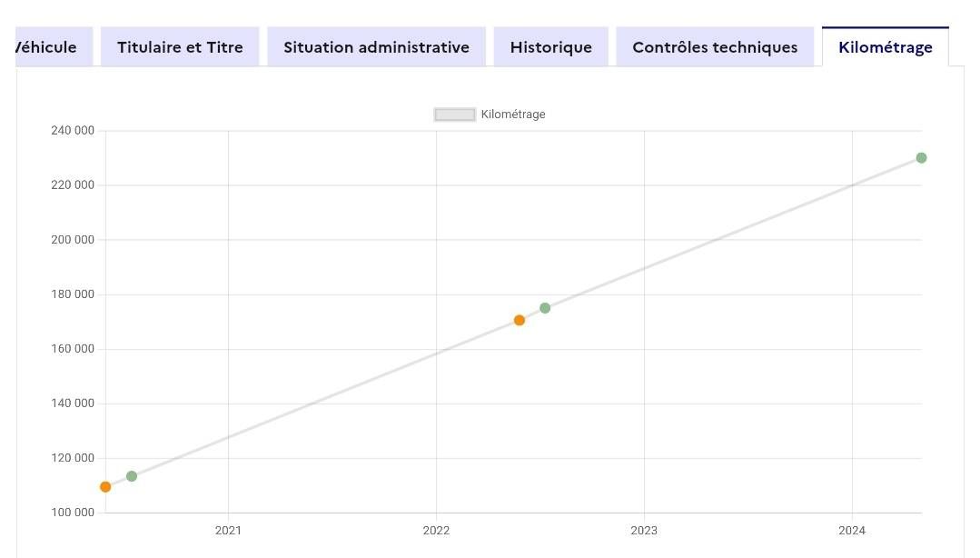Click the last green point near 230 000
This screenshot has width=980, height=558.
921,158
